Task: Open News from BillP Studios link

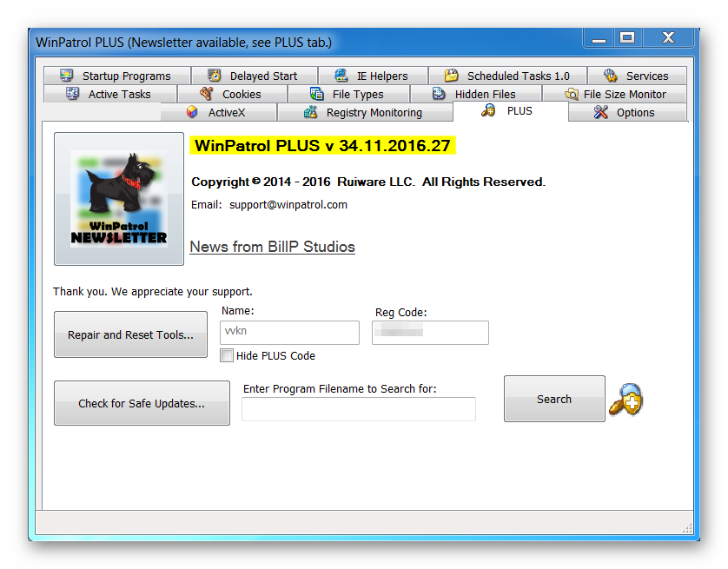Action: (273, 247)
